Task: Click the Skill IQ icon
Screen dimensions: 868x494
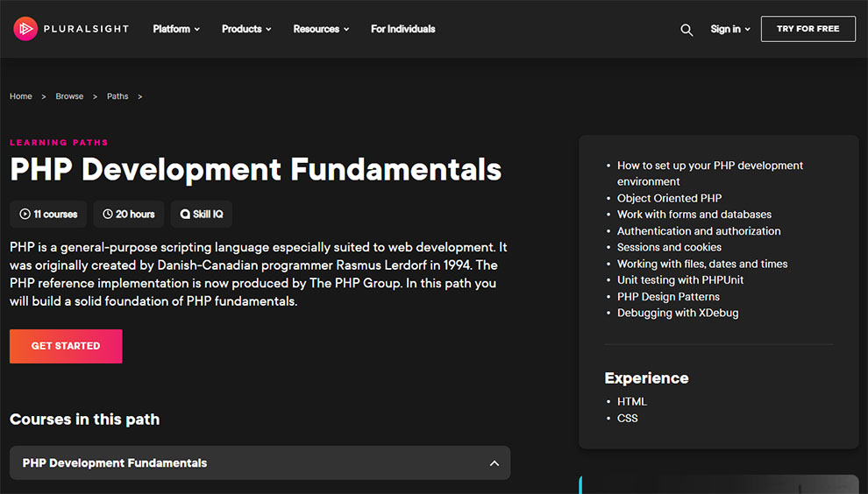Action: coord(185,214)
